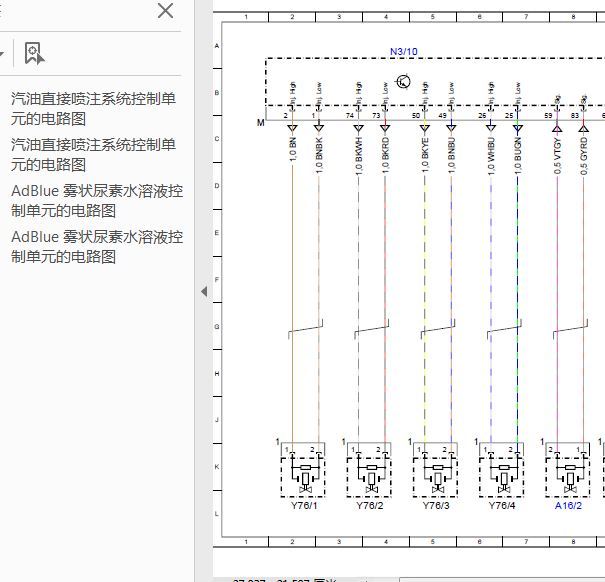Select wire label 0,5 VTGY
The image size is (605, 582).
tap(557, 156)
